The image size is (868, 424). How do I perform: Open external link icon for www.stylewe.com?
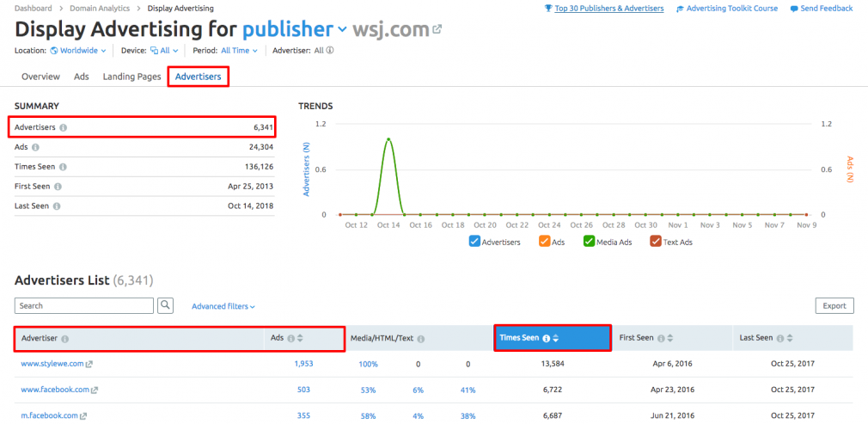[x=89, y=365]
